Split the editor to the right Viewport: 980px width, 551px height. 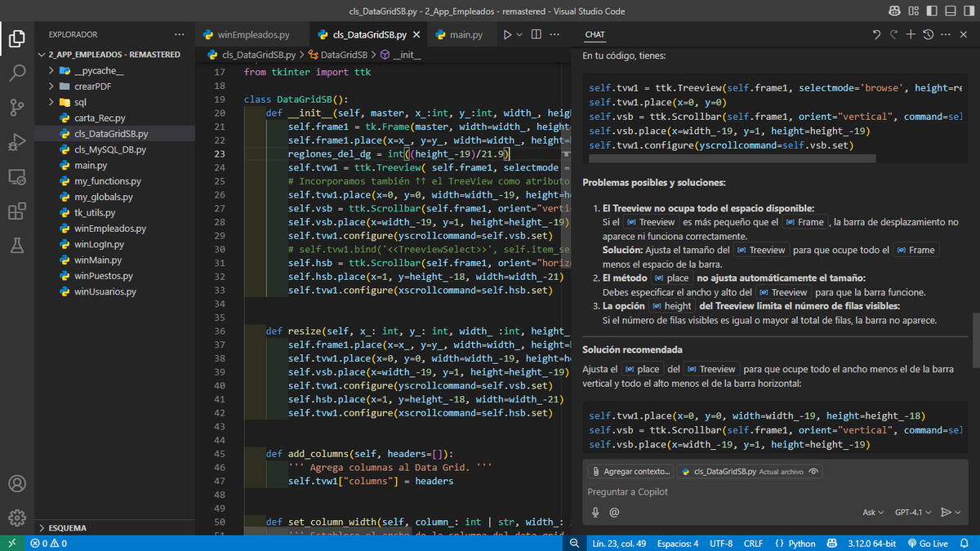[537, 34]
